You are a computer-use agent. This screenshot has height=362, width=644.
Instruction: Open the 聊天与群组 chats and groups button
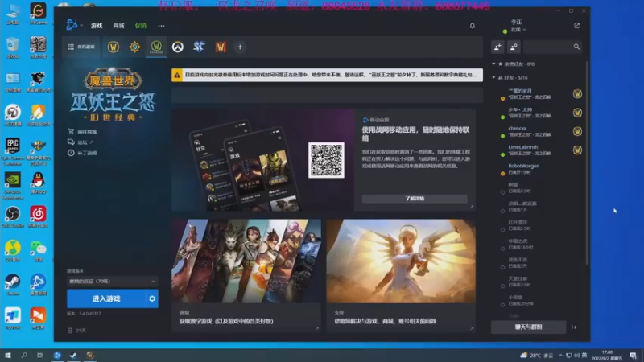click(x=529, y=327)
